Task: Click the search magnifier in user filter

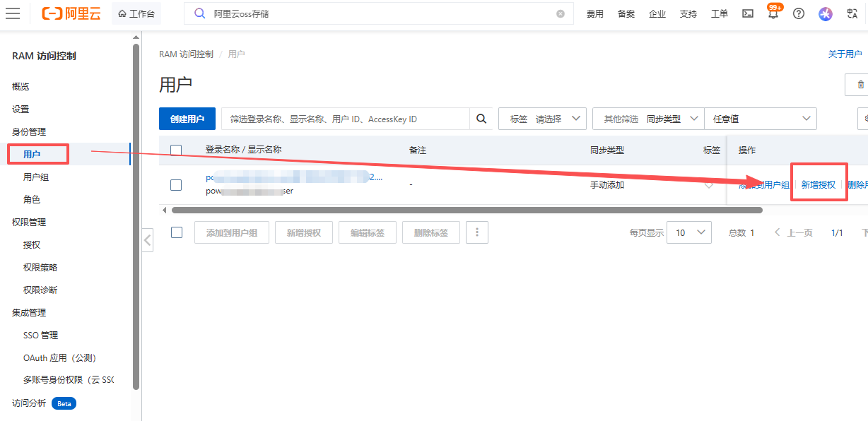Action: click(x=481, y=119)
